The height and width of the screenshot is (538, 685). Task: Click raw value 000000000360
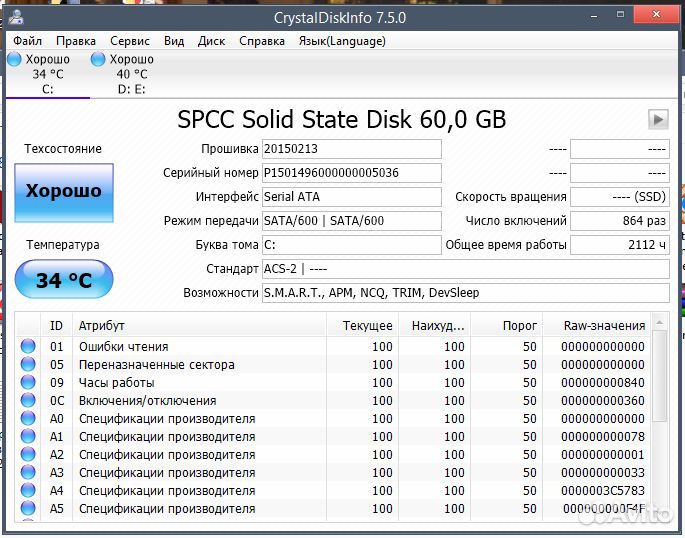click(x=602, y=401)
